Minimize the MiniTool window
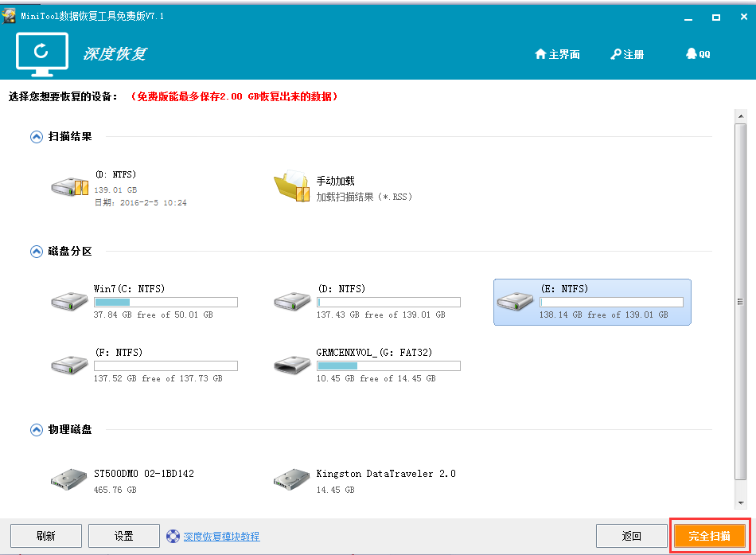Viewport: 756px width, 555px height. pyautogui.click(x=688, y=18)
